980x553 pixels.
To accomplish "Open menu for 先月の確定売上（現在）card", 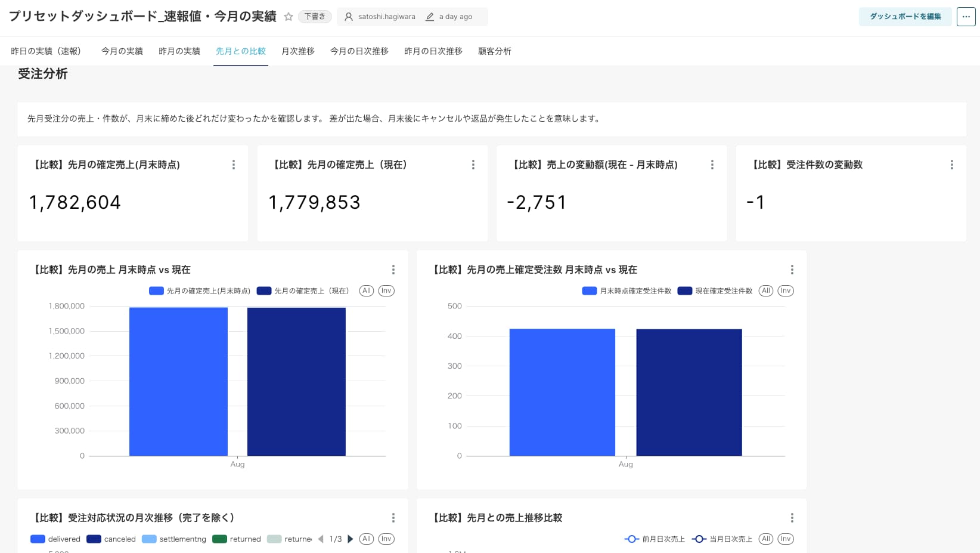I will (473, 165).
